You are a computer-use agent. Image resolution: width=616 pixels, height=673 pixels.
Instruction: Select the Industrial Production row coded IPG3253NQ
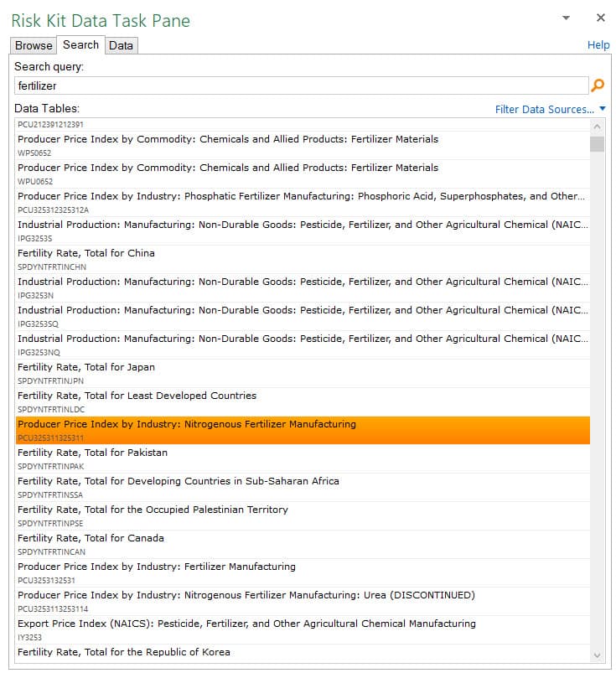pos(303,344)
